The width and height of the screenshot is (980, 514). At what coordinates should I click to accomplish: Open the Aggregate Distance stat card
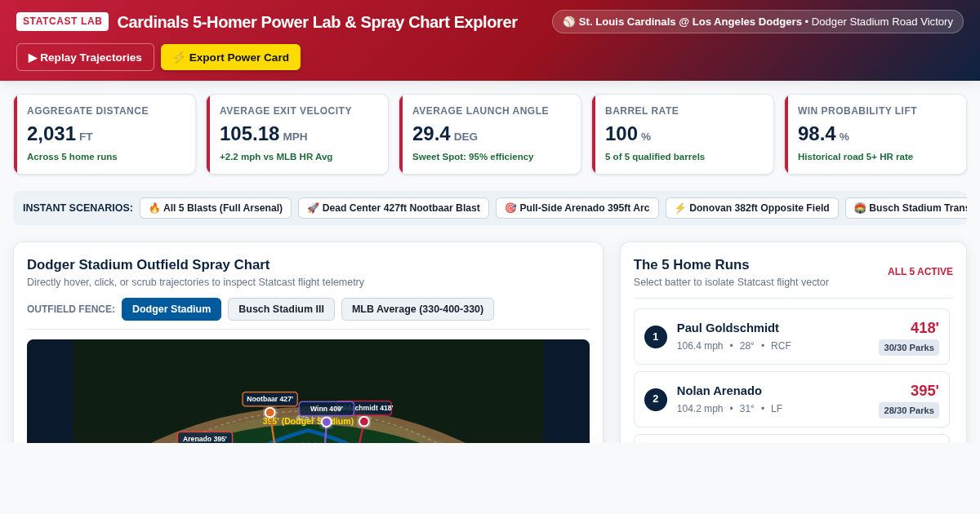[105, 134]
